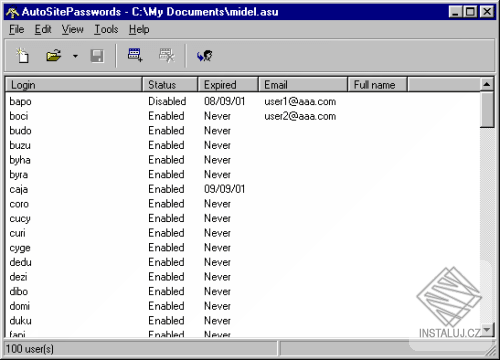500x360 pixels.
Task: Select the dibo login entry
Action: (x=19, y=292)
